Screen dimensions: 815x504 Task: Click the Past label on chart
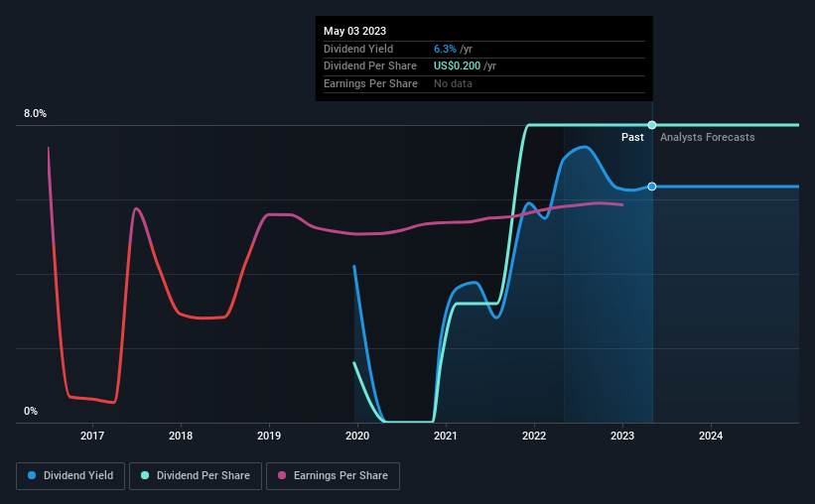(632, 137)
